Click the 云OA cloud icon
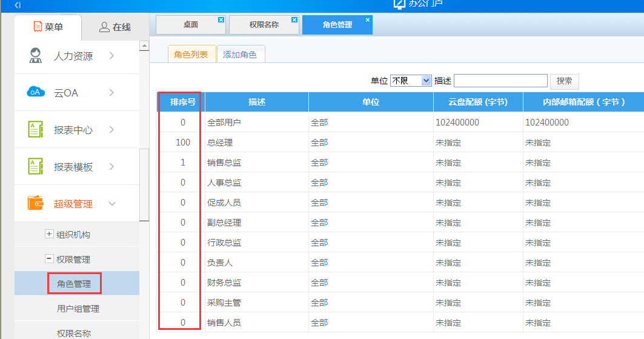 coord(36,92)
